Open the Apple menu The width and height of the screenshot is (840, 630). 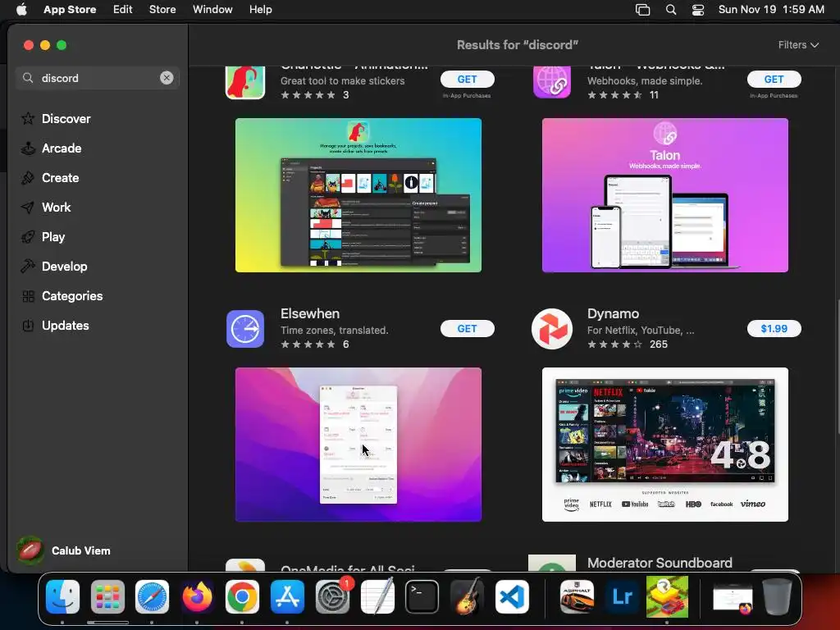21,10
